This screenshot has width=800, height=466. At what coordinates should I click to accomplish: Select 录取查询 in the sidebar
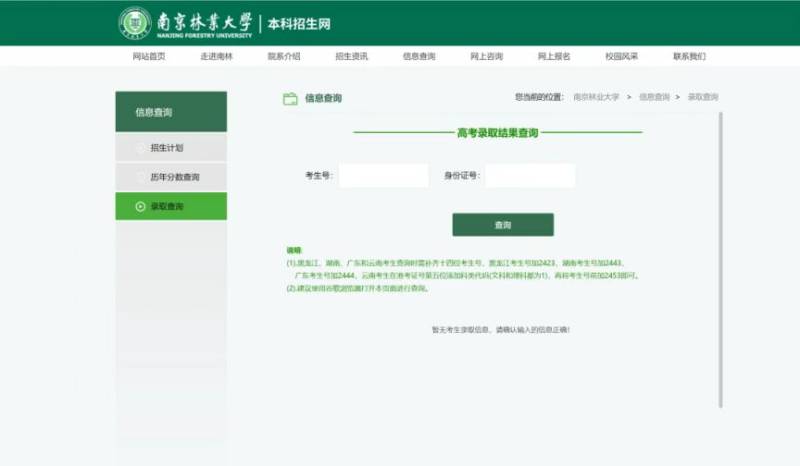pyautogui.click(x=167, y=207)
